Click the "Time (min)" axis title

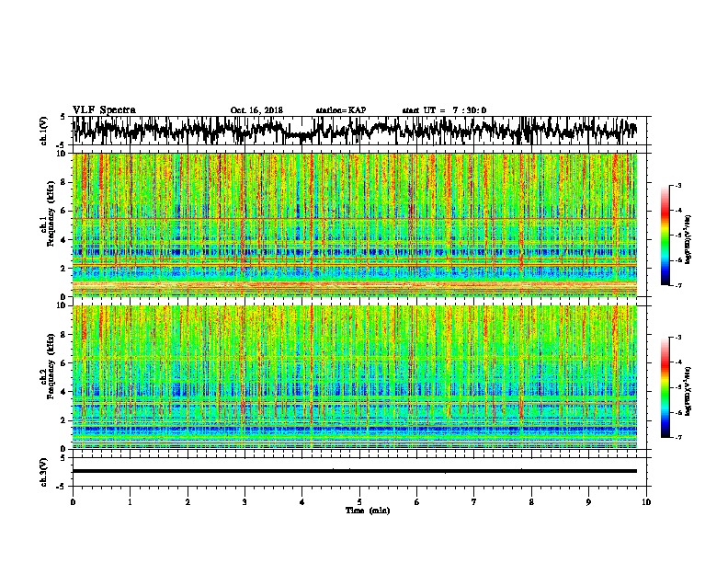[368, 511]
